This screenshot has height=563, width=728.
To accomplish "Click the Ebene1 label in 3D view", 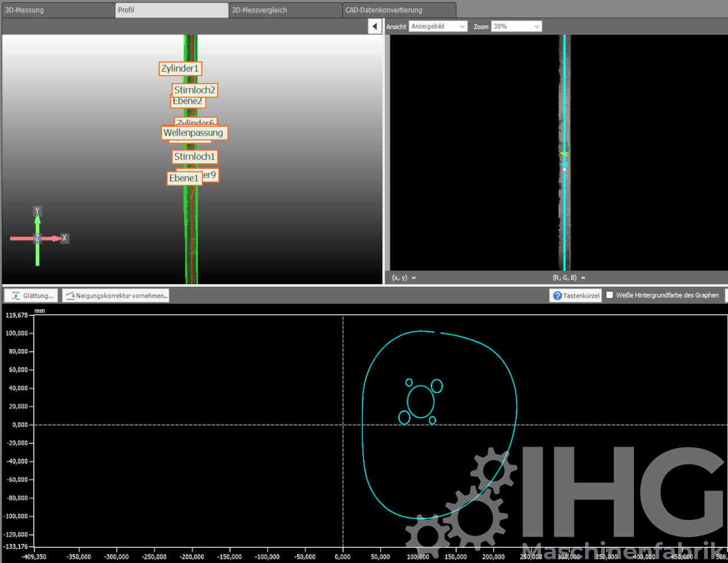I will [x=184, y=178].
